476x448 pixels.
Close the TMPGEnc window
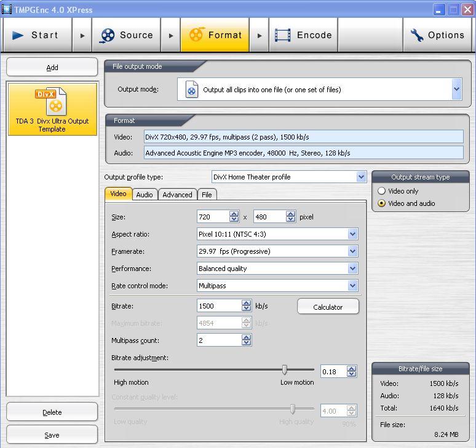click(467, 10)
